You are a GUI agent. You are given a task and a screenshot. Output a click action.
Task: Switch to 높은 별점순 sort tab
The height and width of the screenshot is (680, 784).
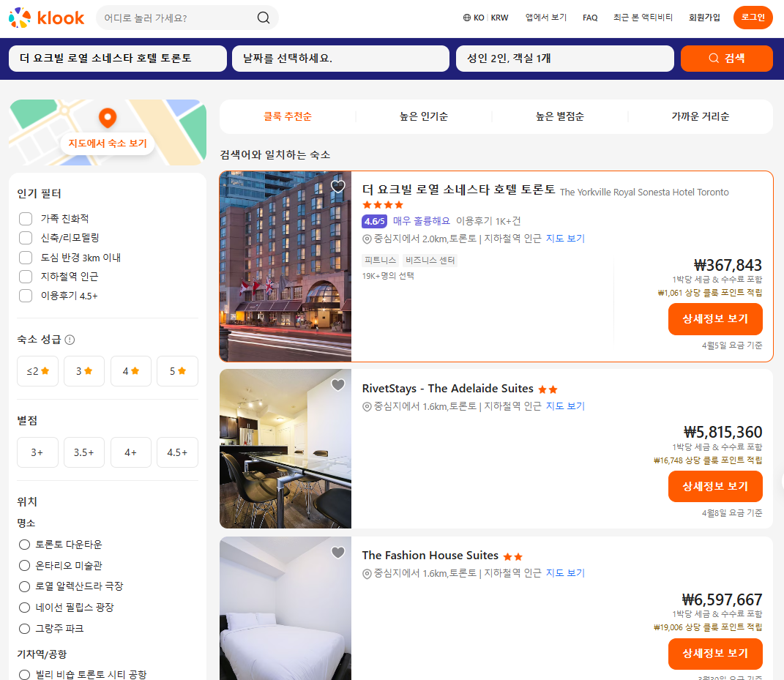[x=559, y=116]
